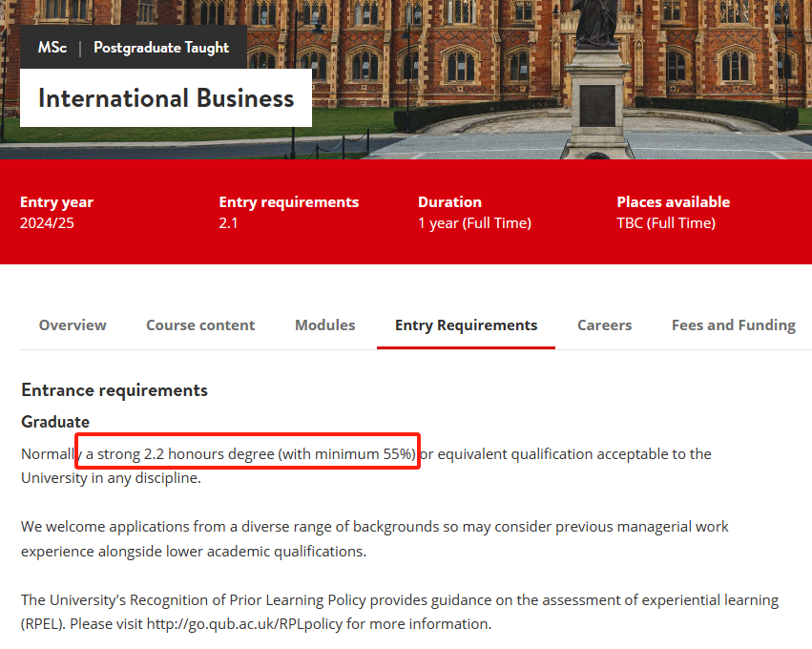Open the Overview tab
This screenshot has width=812, height=649.
tap(73, 325)
